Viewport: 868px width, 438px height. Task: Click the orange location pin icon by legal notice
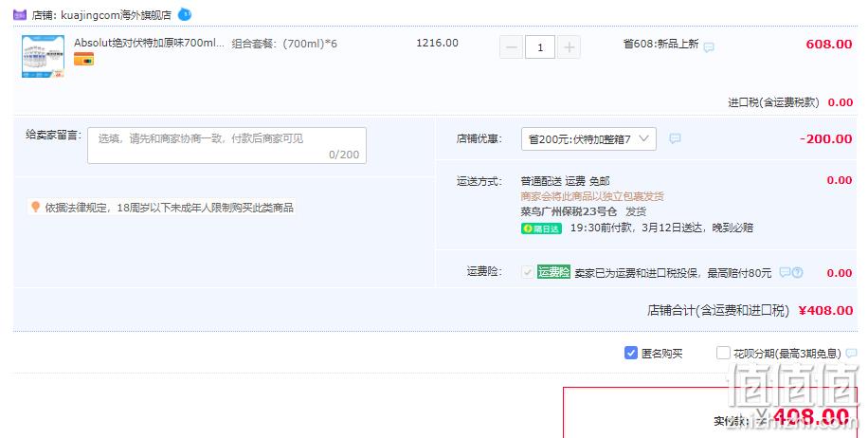(x=35, y=207)
